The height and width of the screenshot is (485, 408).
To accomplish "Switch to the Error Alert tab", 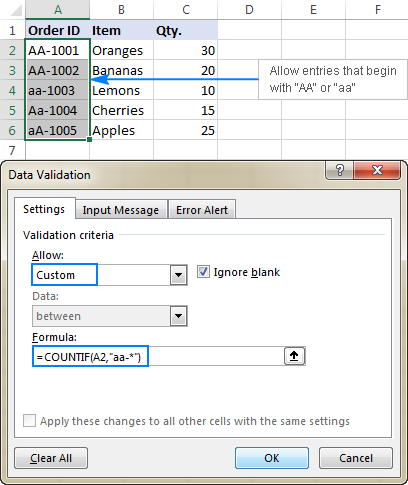I will click(202, 210).
